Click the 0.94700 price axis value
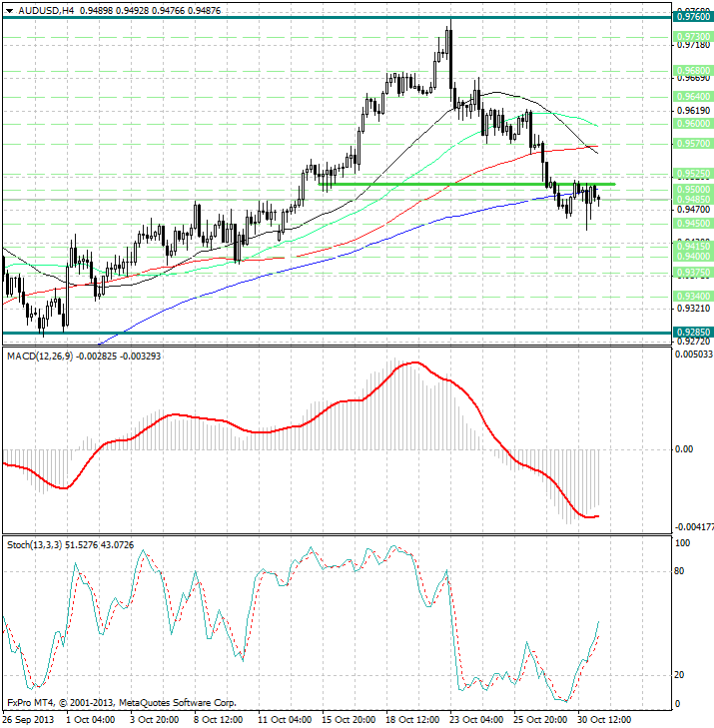The height and width of the screenshot is (728, 714). click(694, 210)
